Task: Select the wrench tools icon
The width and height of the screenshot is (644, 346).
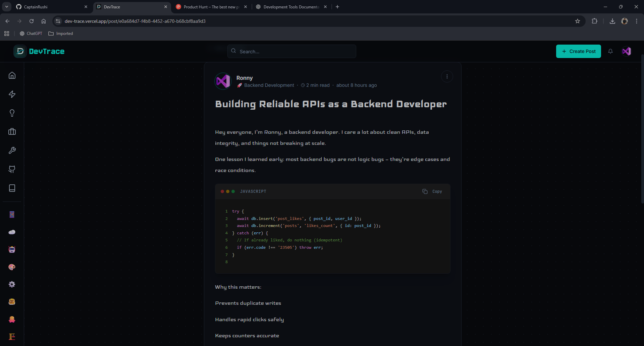Action: click(x=12, y=150)
